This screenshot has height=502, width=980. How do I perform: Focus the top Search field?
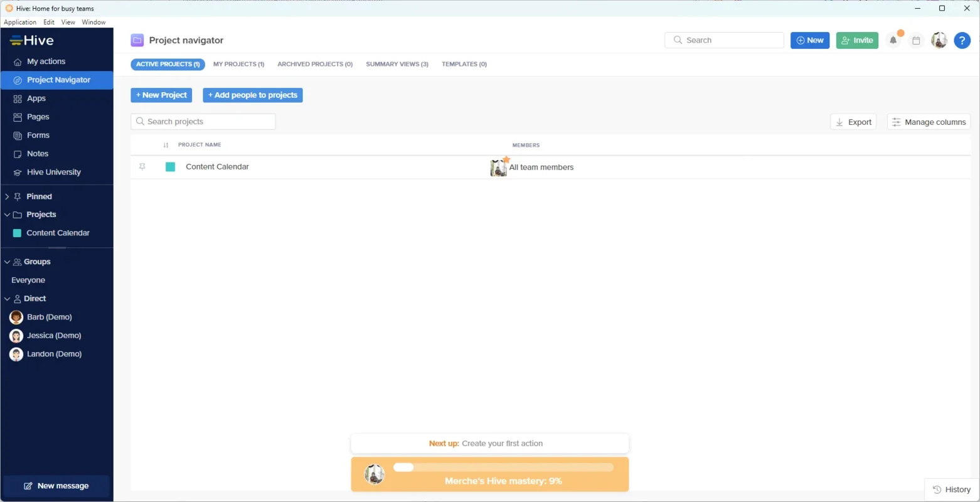tap(724, 40)
